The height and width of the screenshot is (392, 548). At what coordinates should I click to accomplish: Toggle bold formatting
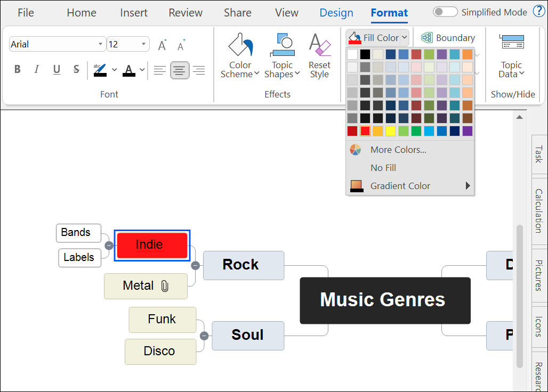click(x=17, y=69)
